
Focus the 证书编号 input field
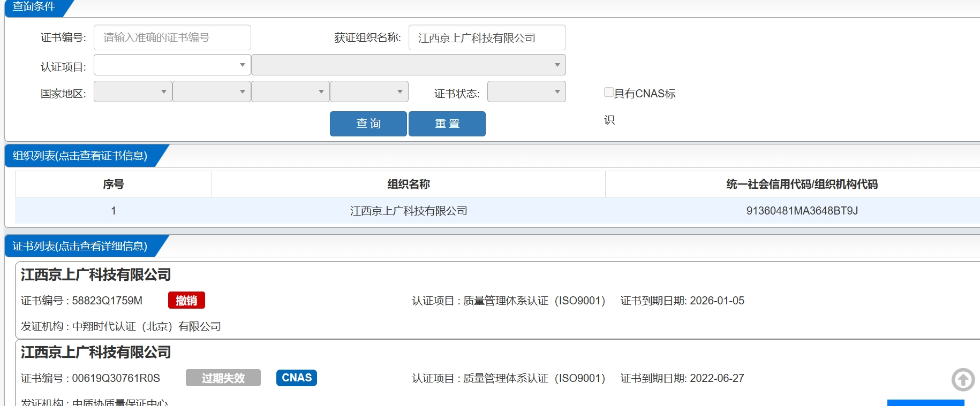tap(172, 37)
